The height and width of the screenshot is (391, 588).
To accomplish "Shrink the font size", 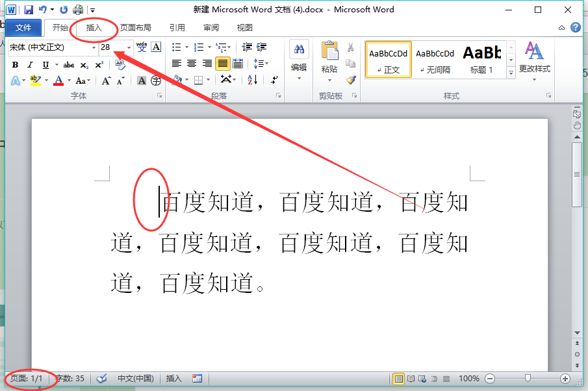I will (x=120, y=81).
